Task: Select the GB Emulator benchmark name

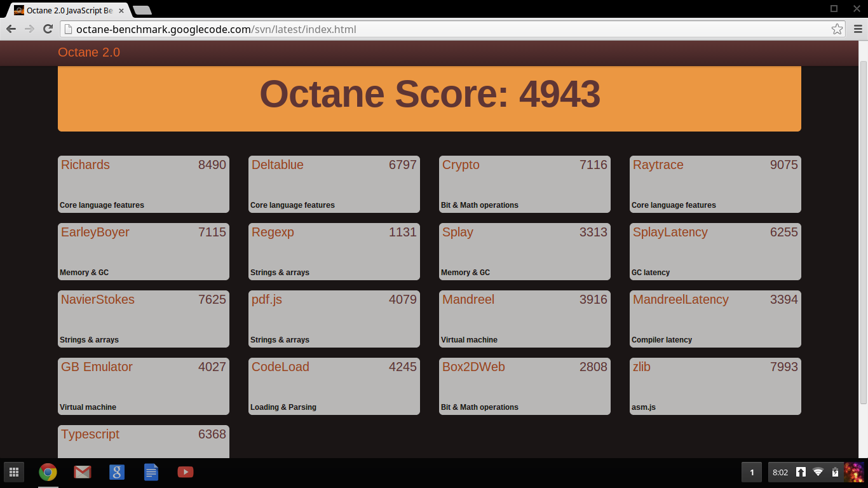Action: (x=97, y=367)
